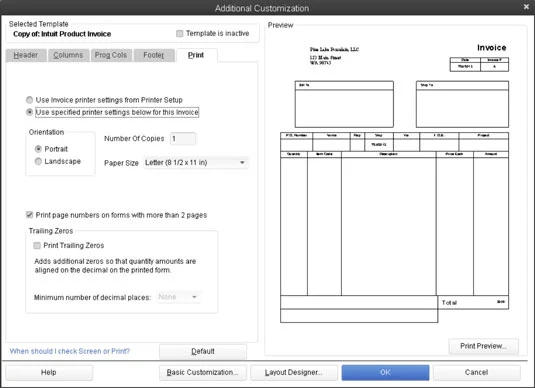Click the Cancel button

[477, 373]
